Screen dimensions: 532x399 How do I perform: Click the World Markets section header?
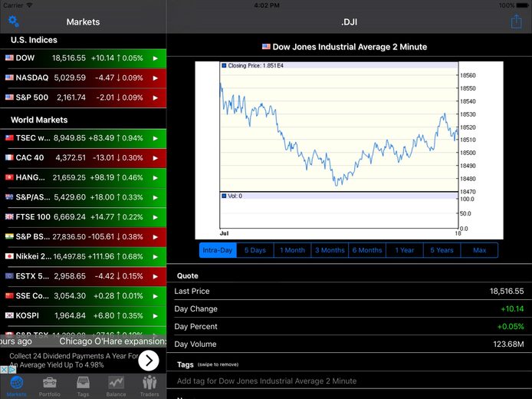tap(39, 120)
